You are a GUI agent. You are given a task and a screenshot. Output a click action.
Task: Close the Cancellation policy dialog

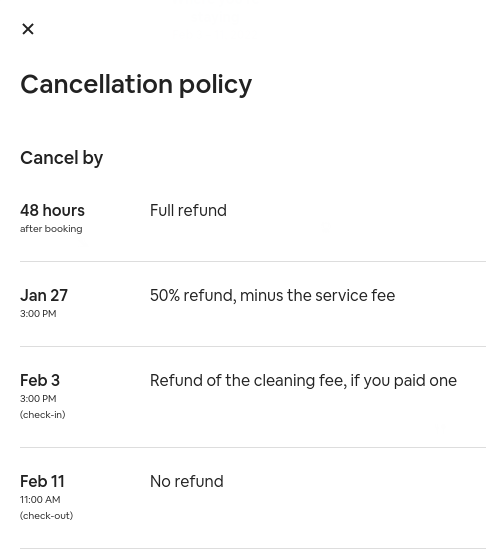tap(28, 29)
